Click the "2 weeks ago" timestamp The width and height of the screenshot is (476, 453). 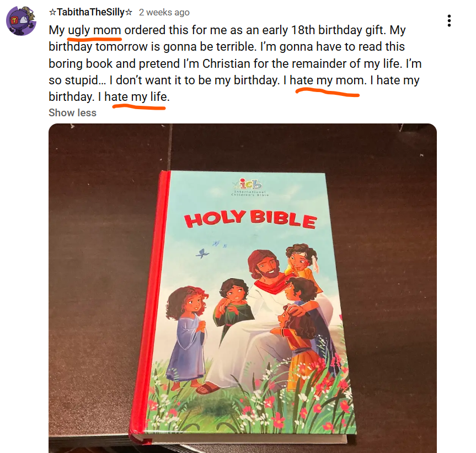(x=164, y=12)
